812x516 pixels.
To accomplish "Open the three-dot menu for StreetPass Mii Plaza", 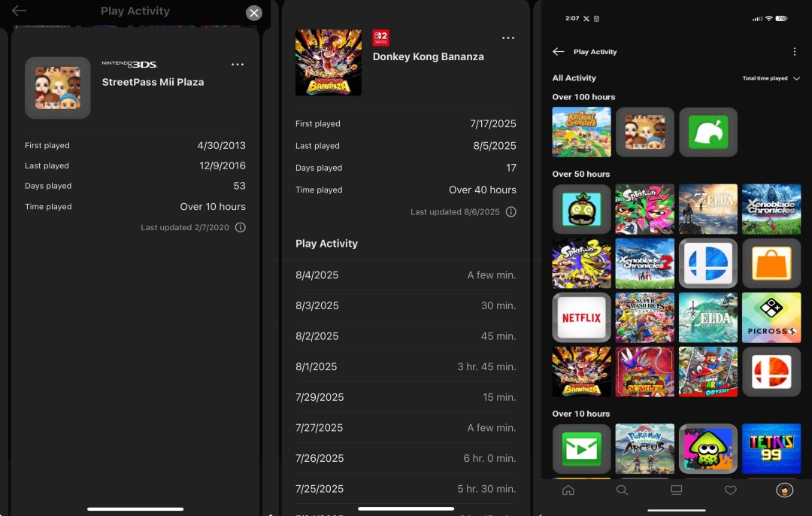I will pos(238,65).
